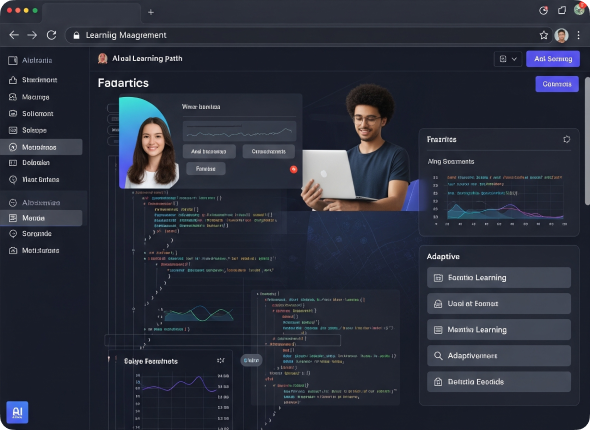Reload the page with refresh icon
The width and height of the screenshot is (590, 430).
pos(52,35)
